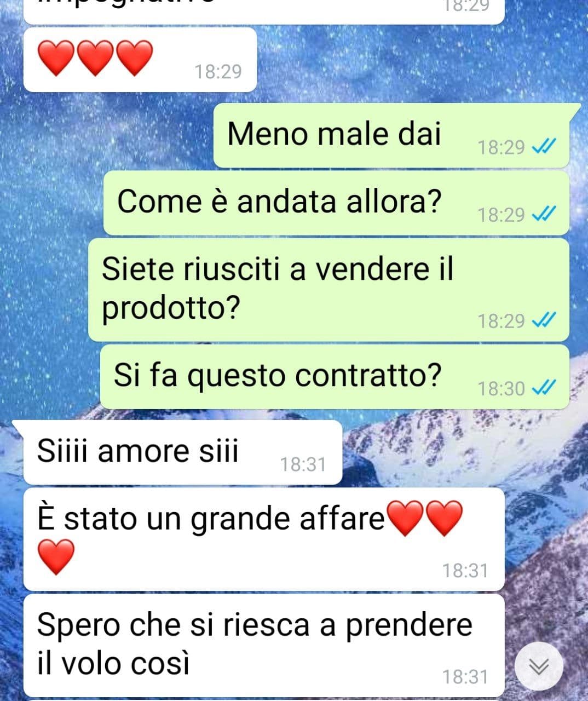Select the 'È stato un grande affare' bubble

(x=263, y=539)
